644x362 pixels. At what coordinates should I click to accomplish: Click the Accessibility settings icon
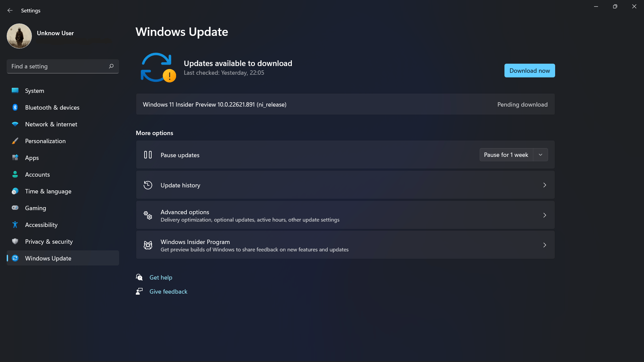(x=15, y=225)
